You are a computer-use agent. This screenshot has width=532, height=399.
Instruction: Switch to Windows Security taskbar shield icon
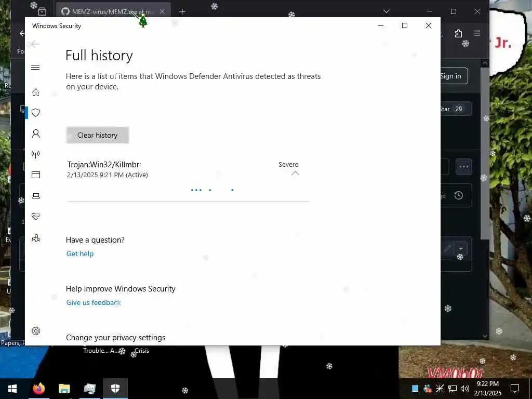tap(115, 389)
